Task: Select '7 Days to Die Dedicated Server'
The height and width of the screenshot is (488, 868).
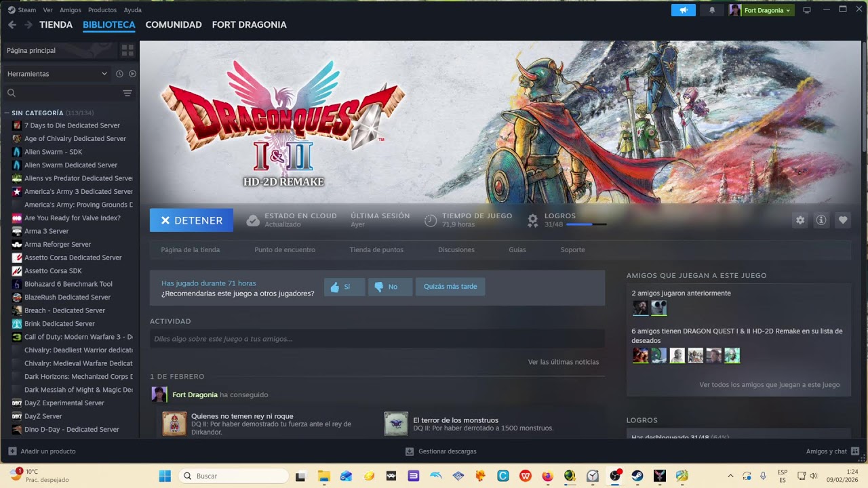Action: [x=72, y=125]
